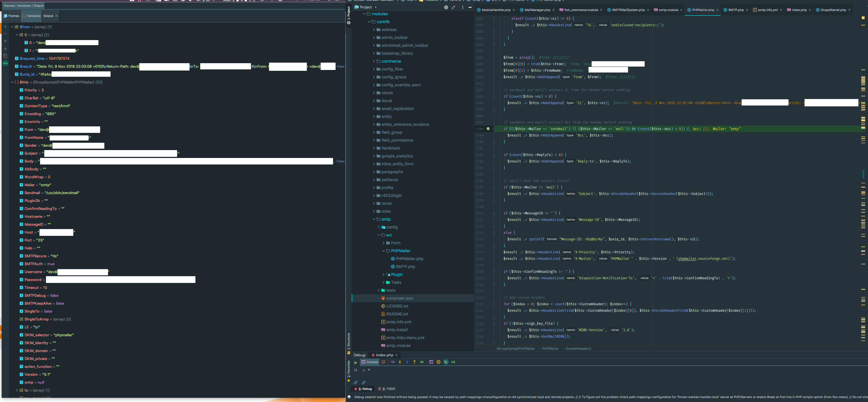
Task: Expand the 'to' array variable
Action: pos(17,390)
